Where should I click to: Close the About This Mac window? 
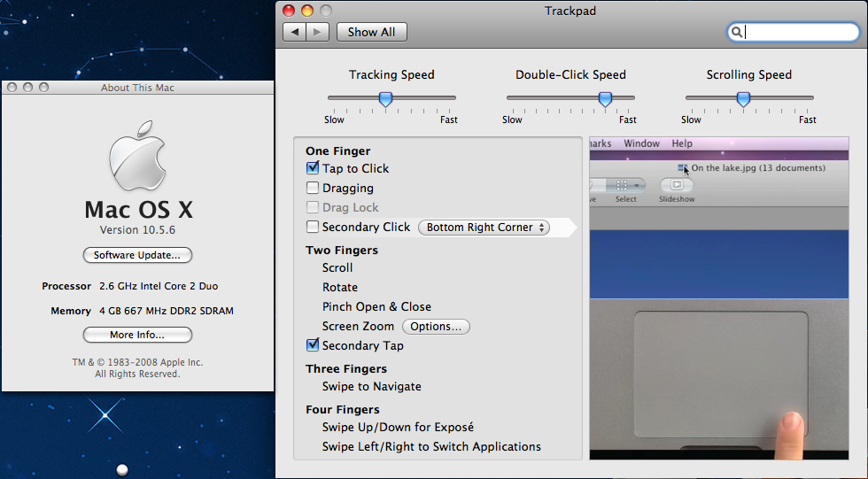coord(12,88)
